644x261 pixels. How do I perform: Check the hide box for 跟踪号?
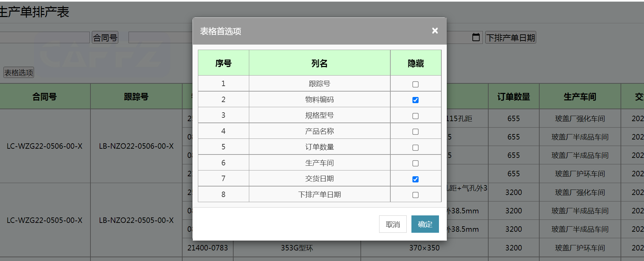[415, 84]
